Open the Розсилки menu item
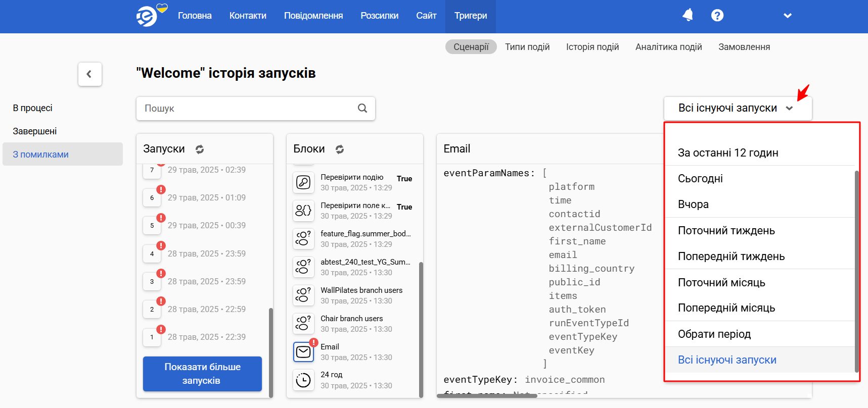 [379, 16]
